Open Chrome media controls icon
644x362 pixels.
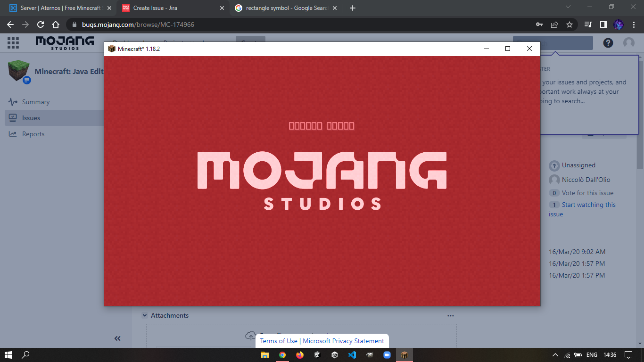coord(588,25)
